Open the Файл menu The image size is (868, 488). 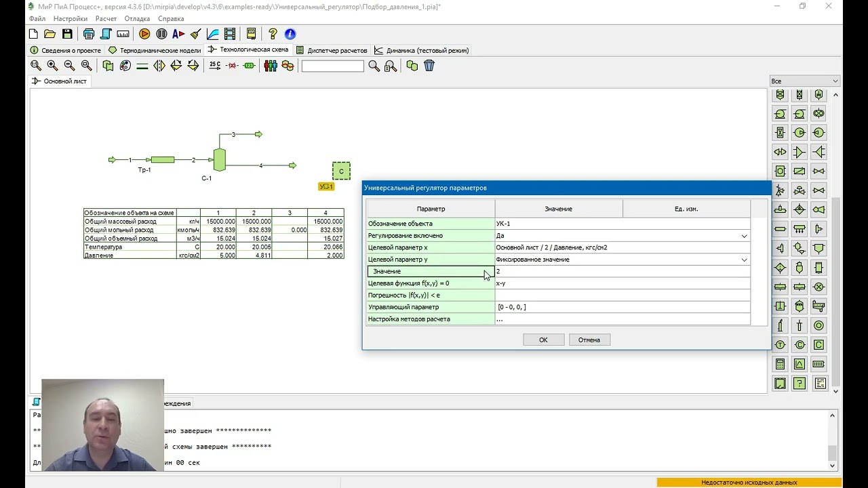(37, 19)
